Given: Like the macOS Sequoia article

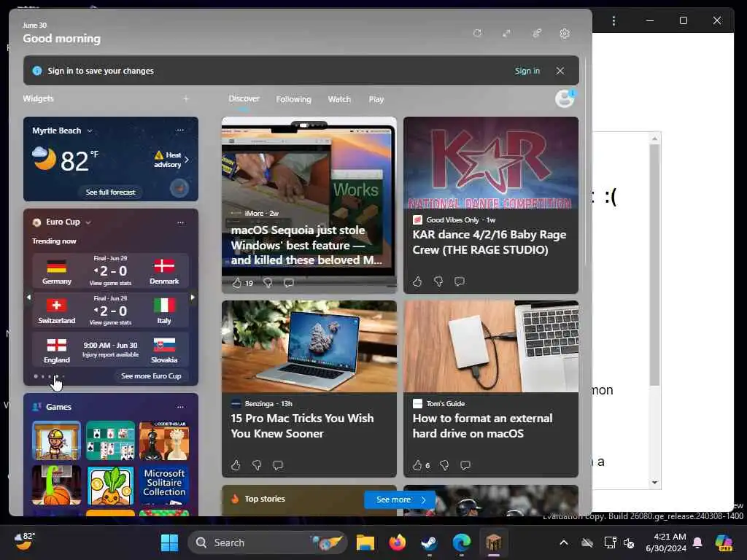Looking at the screenshot, I should click(237, 283).
